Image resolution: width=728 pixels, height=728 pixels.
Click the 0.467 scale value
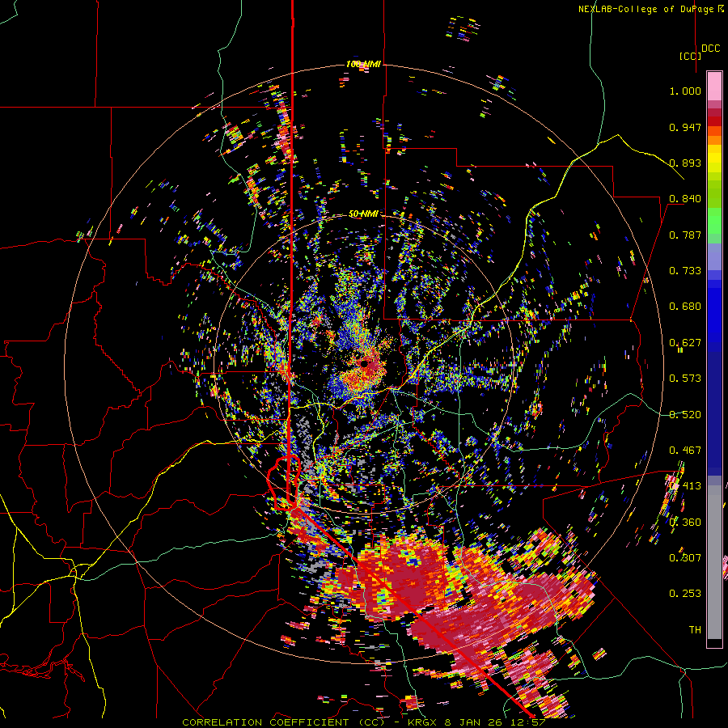(x=685, y=451)
